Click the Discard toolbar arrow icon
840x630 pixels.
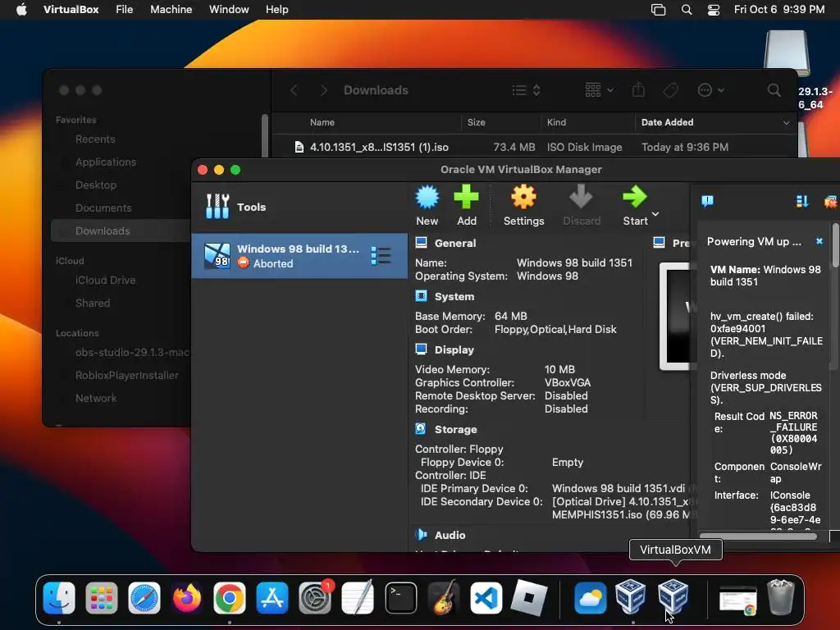pos(581,197)
